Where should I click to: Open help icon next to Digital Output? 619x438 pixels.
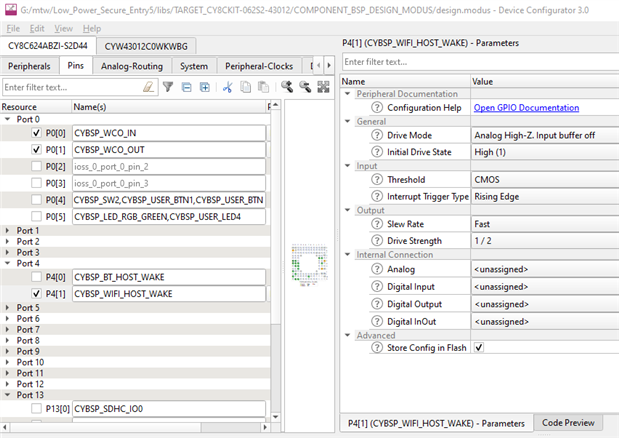pyautogui.click(x=377, y=304)
